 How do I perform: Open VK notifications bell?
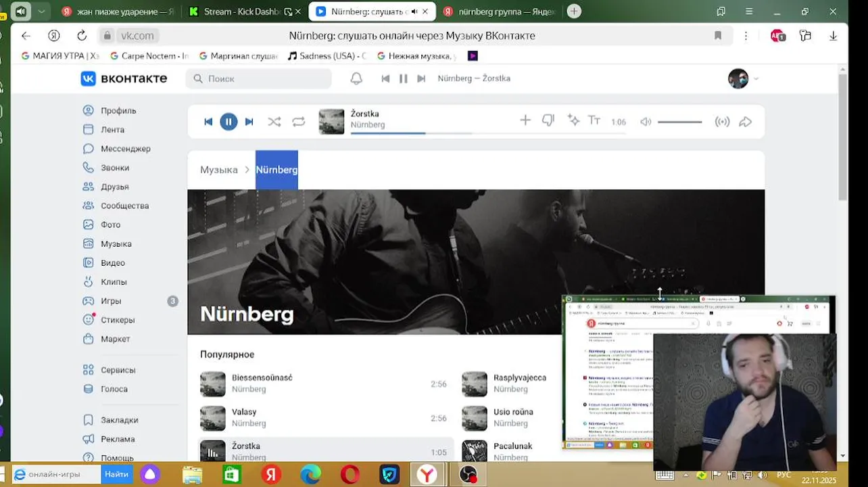click(x=356, y=78)
